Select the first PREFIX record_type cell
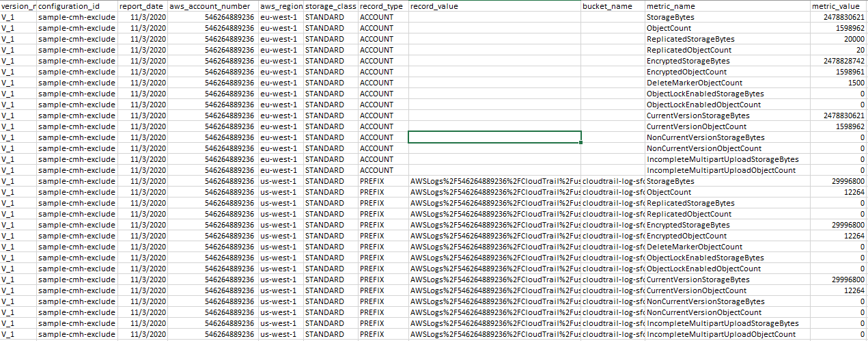 pyautogui.click(x=382, y=181)
